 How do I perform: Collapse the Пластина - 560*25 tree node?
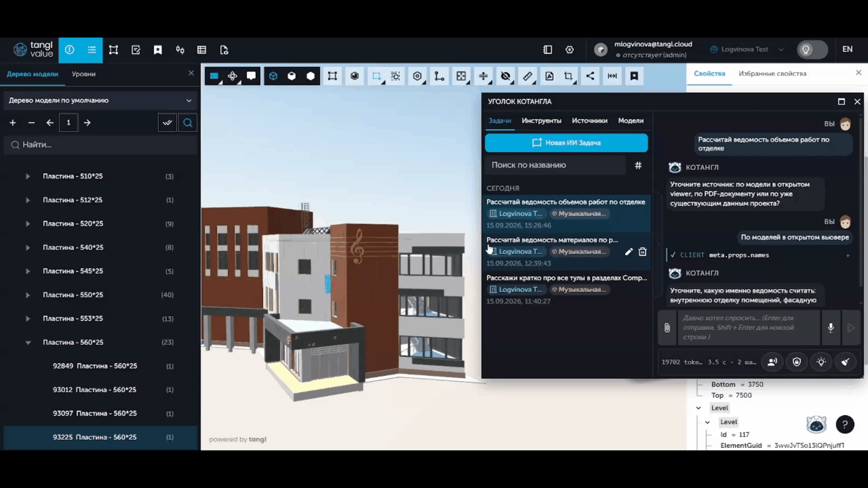28,343
